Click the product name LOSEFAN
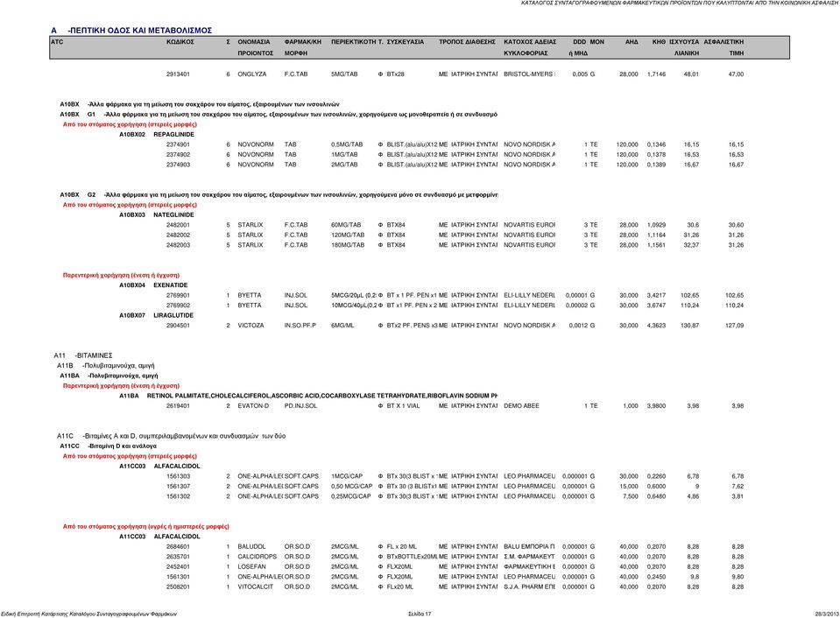Image resolution: width=840 pixels, height=618 pixels. [x=251, y=566]
